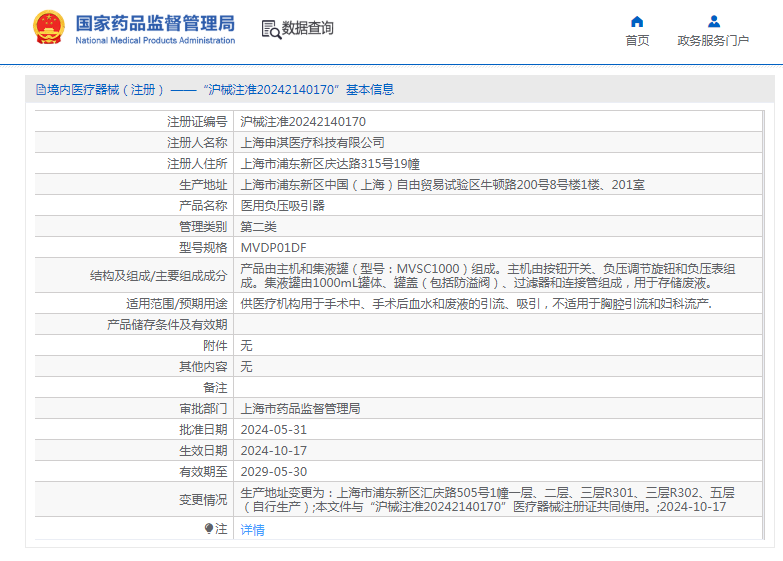Click the 产品名称 row label
The image size is (783, 561).
click(203, 206)
